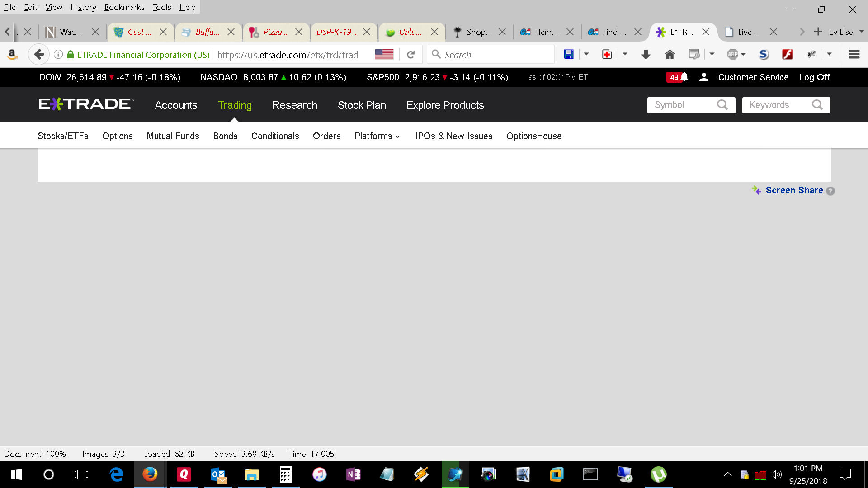
Task: Click the user profile icon near Customer Service
Action: (703, 77)
